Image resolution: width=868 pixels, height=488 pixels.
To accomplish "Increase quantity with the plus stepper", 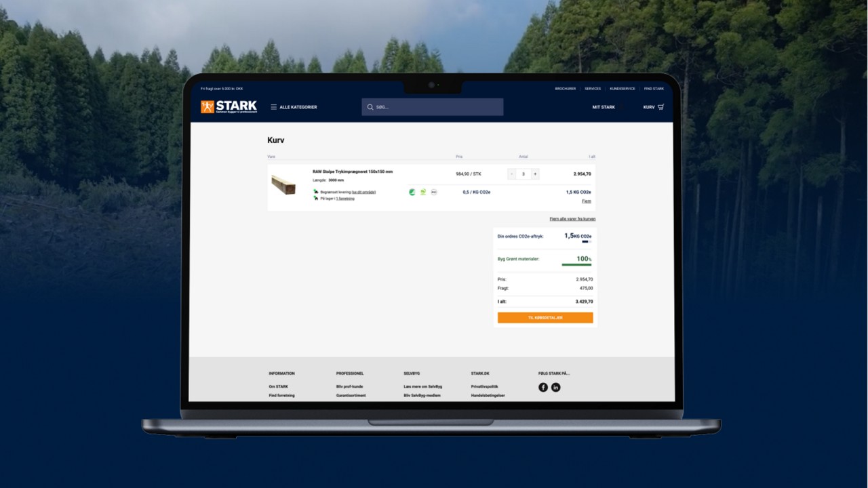I will pos(535,174).
